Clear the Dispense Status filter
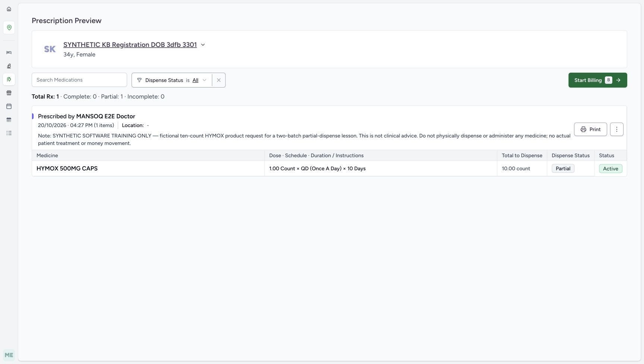Image resolution: width=644 pixels, height=364 pixels. click(x=219, y=80)
